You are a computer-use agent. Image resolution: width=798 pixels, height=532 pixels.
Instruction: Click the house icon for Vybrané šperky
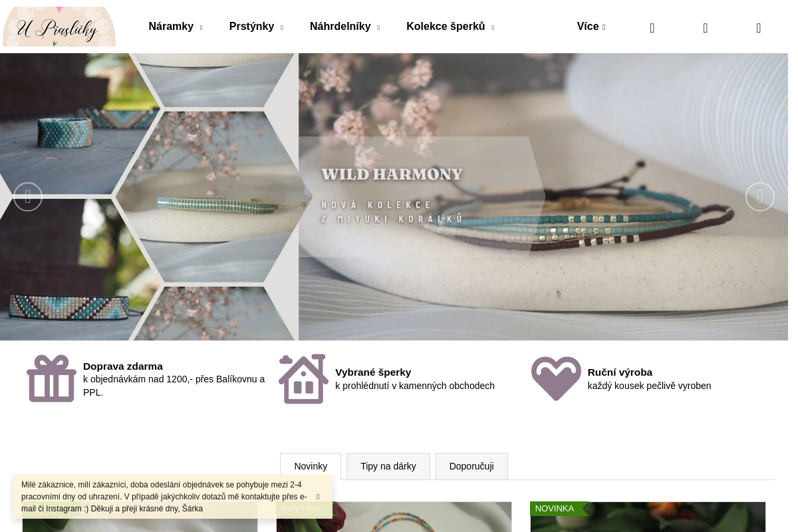point(303,378)
